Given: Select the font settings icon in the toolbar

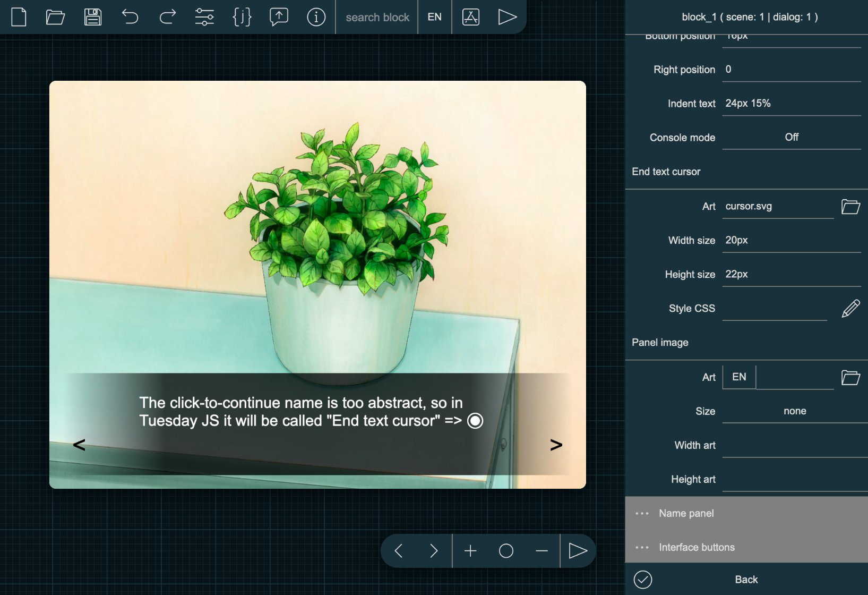Looking at the screenshot, I should 470,17.
